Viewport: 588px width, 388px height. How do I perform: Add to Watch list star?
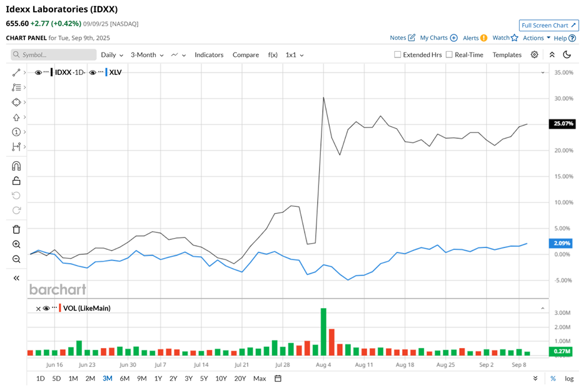coord(514,38)
